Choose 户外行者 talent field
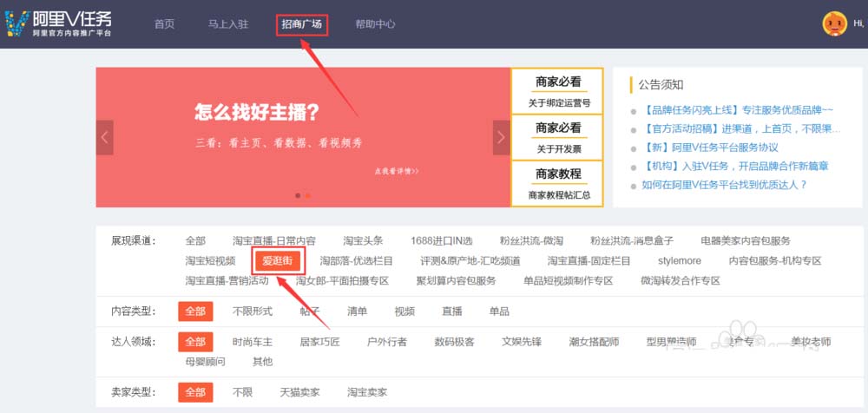The image size is (868, 413). point(387,342)
